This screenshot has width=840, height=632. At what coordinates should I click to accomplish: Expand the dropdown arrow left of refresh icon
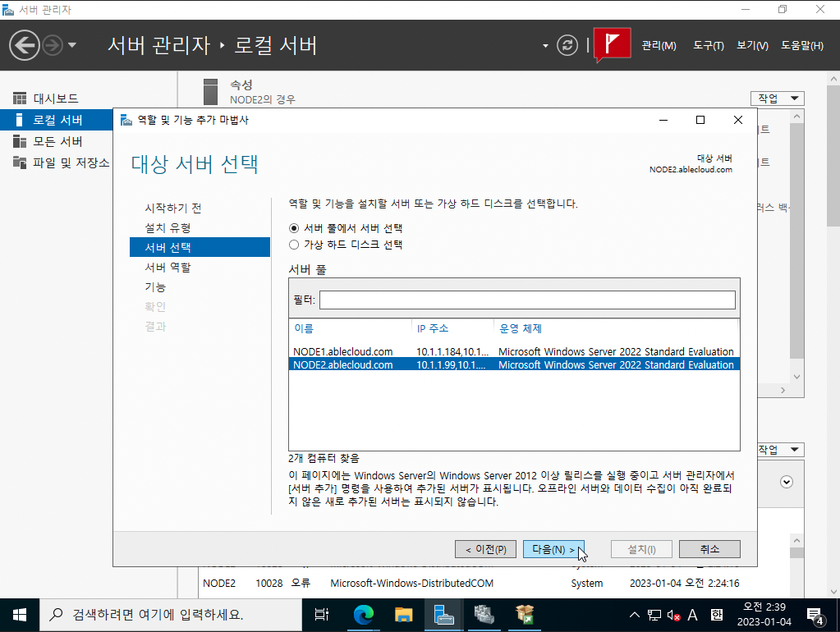click(545, 45)
